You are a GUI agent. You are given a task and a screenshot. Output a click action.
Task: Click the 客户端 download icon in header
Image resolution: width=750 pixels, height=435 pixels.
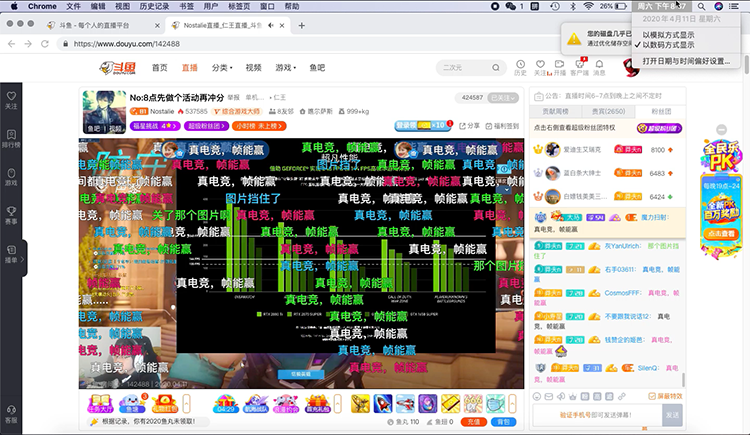[580, 67]
